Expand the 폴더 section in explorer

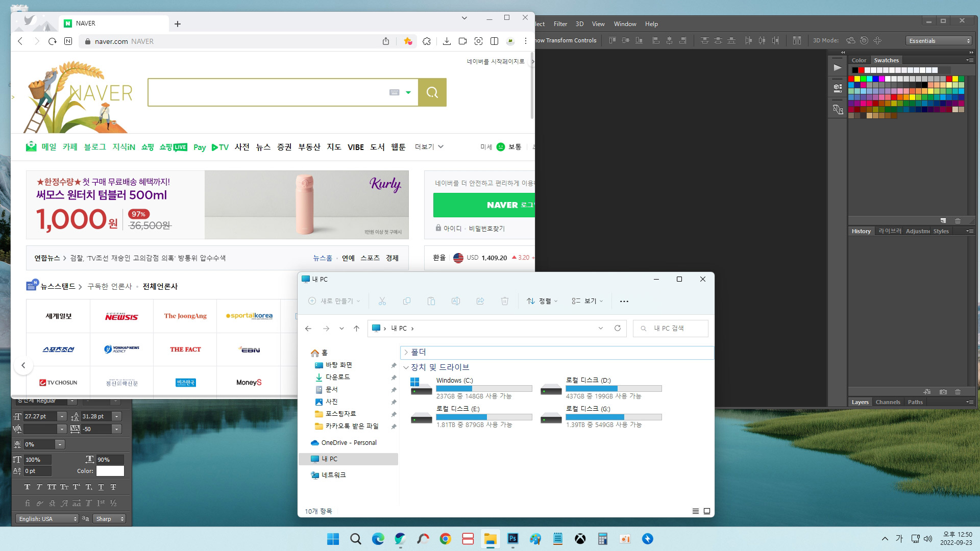[x=406, y=353]
